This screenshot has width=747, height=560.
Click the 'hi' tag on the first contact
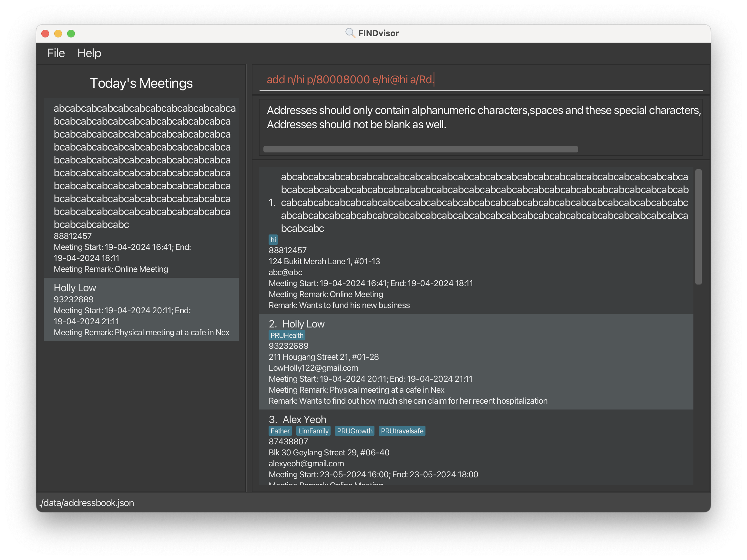tap(273, 240)
